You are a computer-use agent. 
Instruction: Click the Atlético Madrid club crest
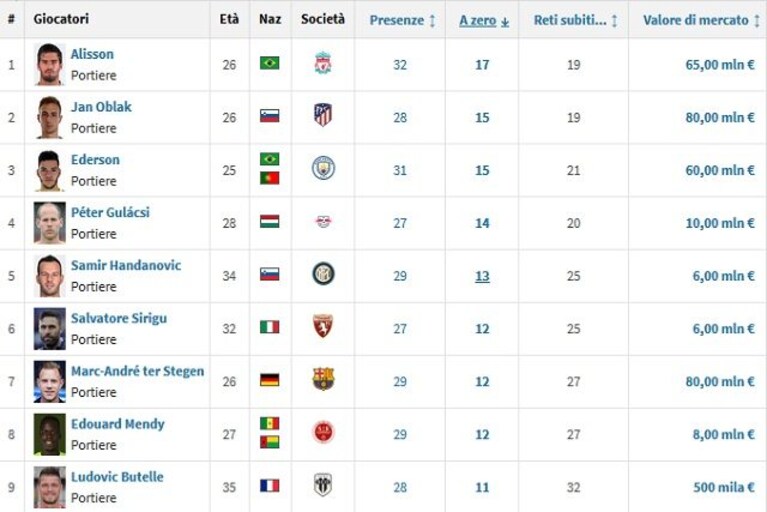point(323,115)
